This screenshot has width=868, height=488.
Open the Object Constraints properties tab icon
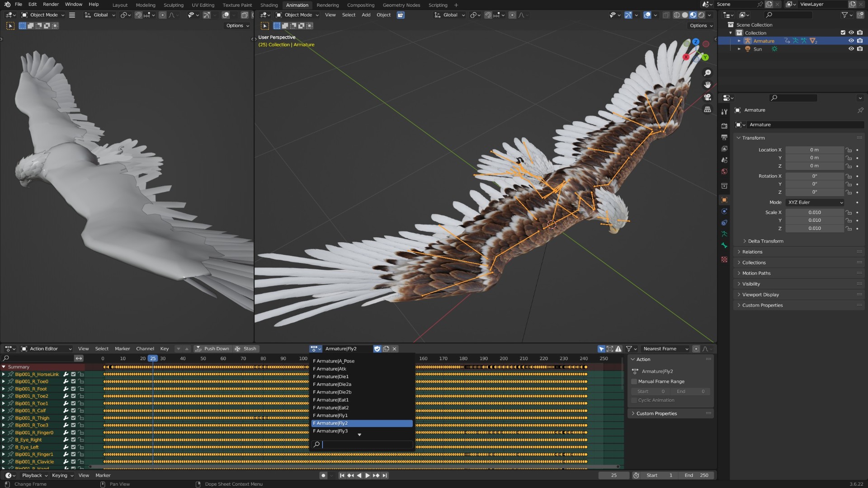click(x=724, y=223)
